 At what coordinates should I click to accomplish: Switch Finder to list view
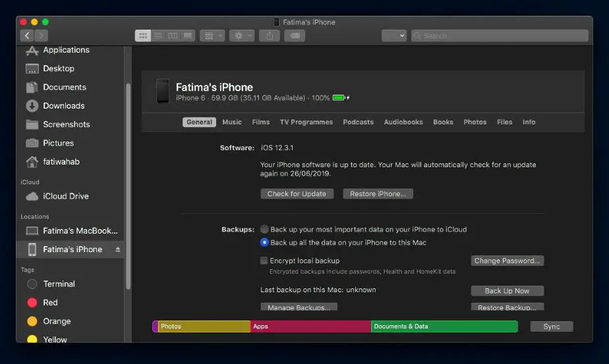click(158, 36)
